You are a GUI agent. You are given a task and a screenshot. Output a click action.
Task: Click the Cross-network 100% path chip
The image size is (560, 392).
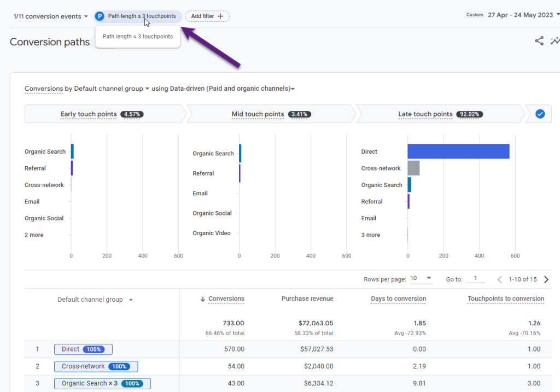tap(96, 366)
